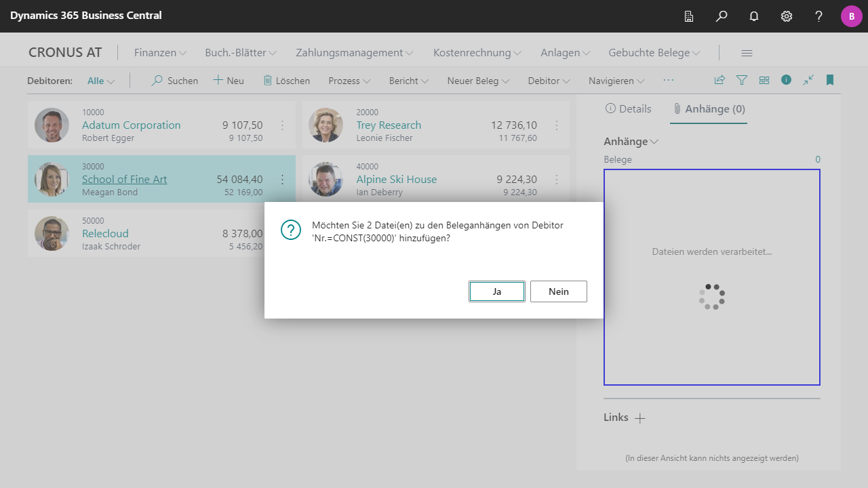Toggle the FactBox info icon
This screenshot has height=488, width=868.
(x=786, y=80)
